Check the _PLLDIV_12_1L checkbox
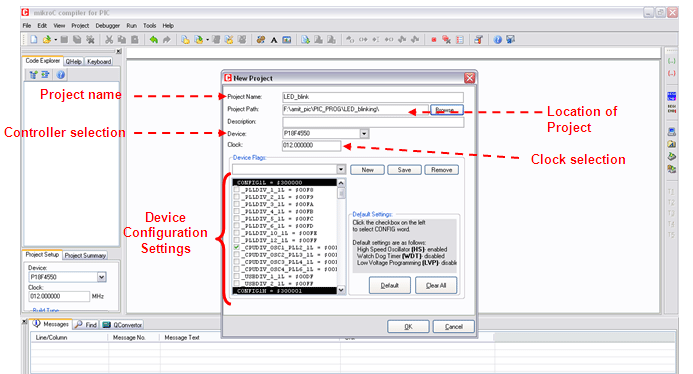This screenshot has height=374, width=693. (x=236, y=240)
